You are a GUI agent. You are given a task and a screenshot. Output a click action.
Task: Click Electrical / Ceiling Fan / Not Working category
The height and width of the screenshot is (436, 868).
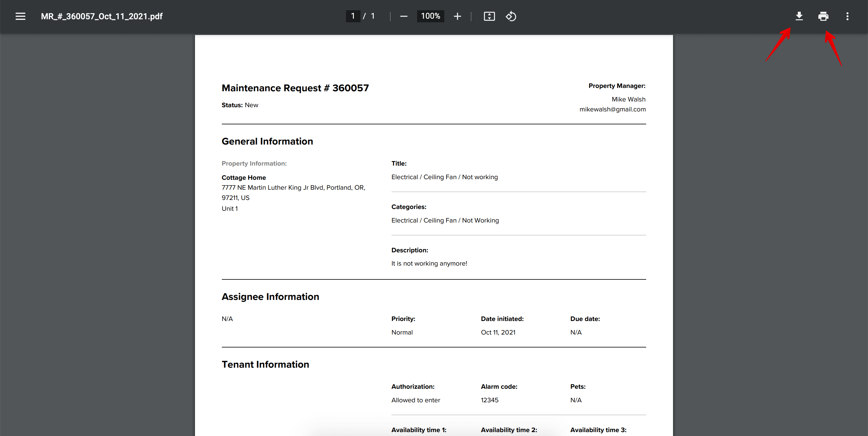tap(445, 220)
